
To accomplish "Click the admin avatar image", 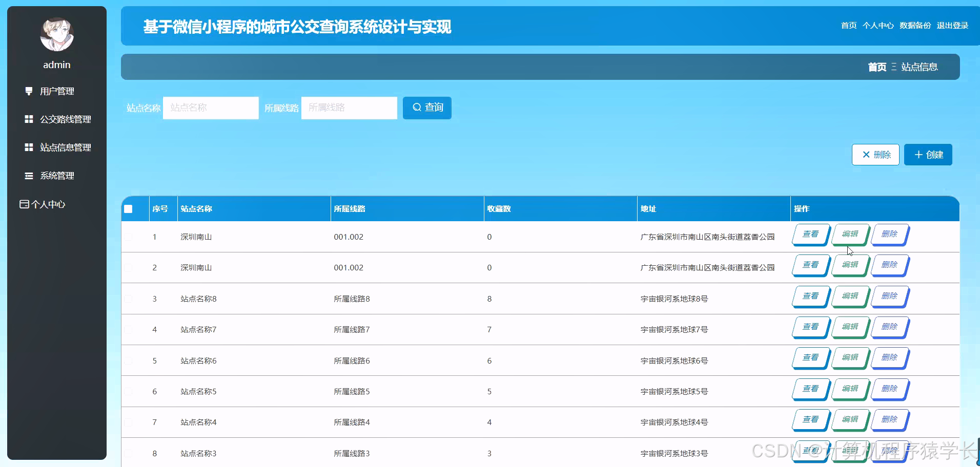I will [x=56, y=34].
